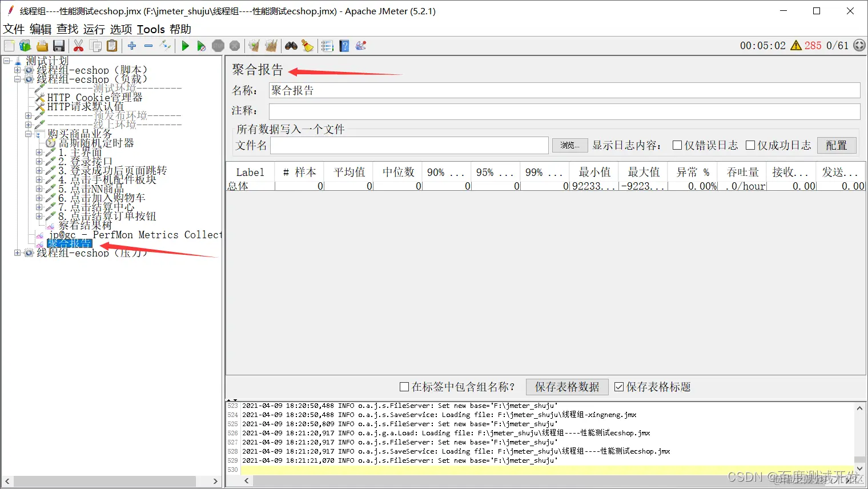Paste using the clipboard toolbar icon
This screenshot has width=868, height=489.
pos(112,46)
